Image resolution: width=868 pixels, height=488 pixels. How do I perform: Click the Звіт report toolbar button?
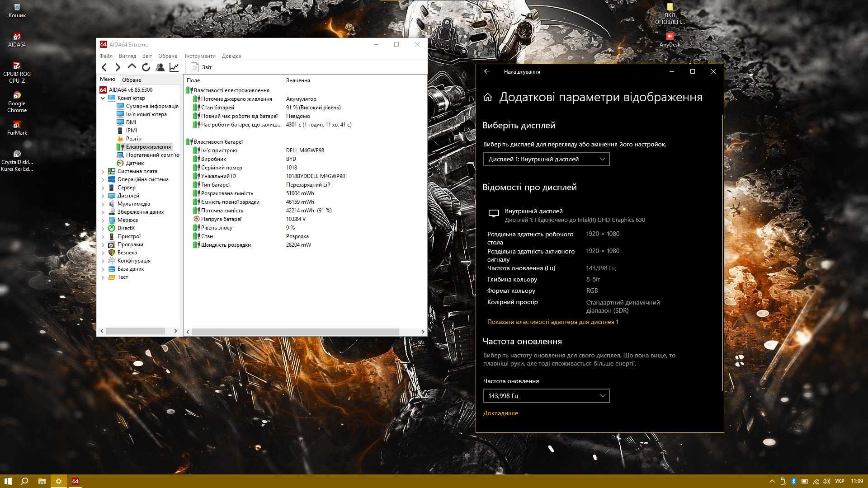pyautogui.click(x=201, y=67)
